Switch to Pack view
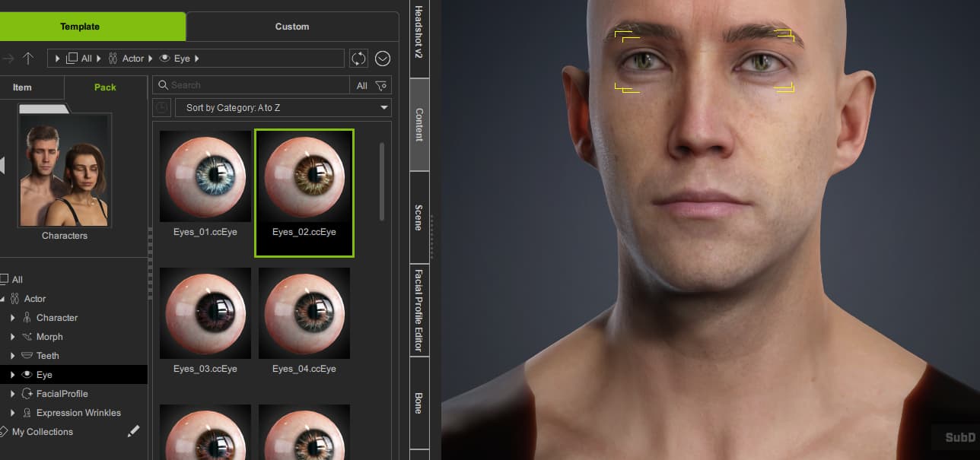 tap(105, 87)
